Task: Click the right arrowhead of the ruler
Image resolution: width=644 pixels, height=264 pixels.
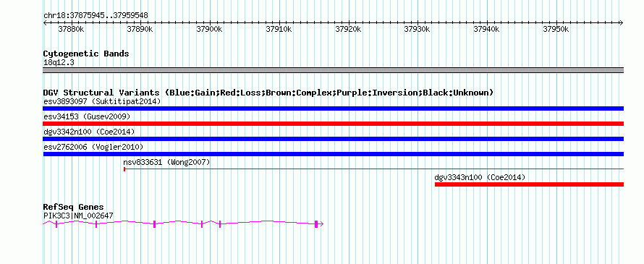Action: (622, 23)
